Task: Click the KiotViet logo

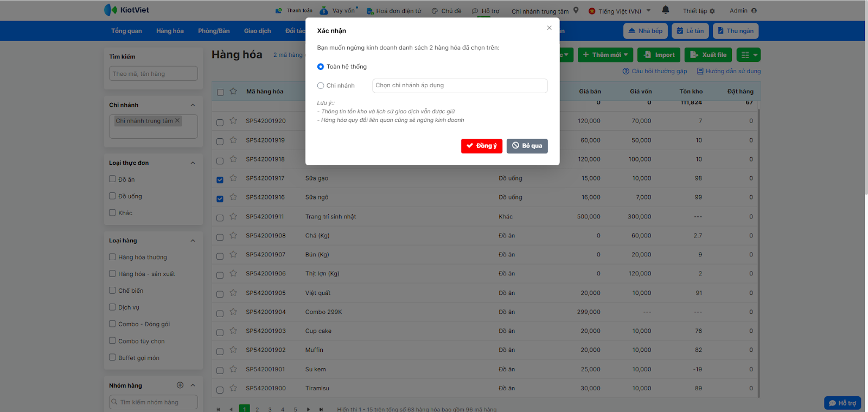Action: 126,10
